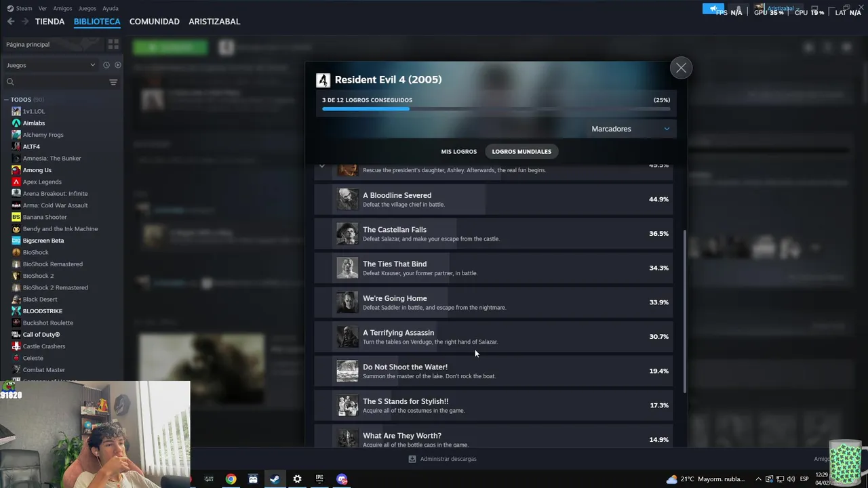The image size is (868, 488).
Task: Open advanced filters icon next to search
Action: click(113, 82)
